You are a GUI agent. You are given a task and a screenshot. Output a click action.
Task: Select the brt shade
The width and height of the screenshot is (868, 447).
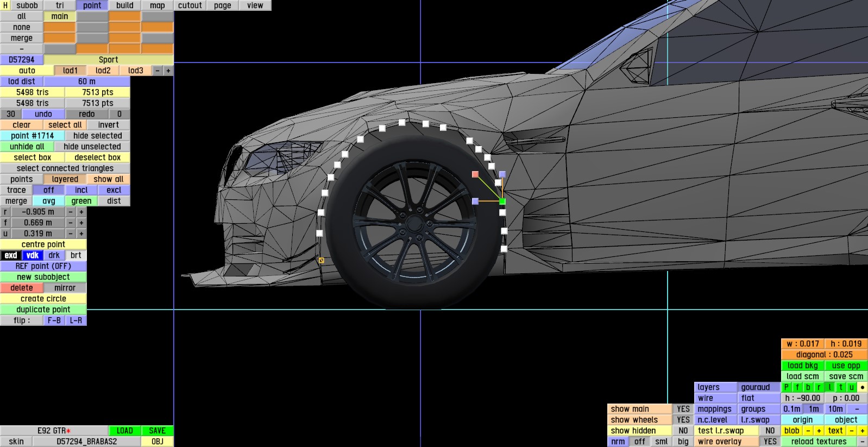click(x=76, y=255)
